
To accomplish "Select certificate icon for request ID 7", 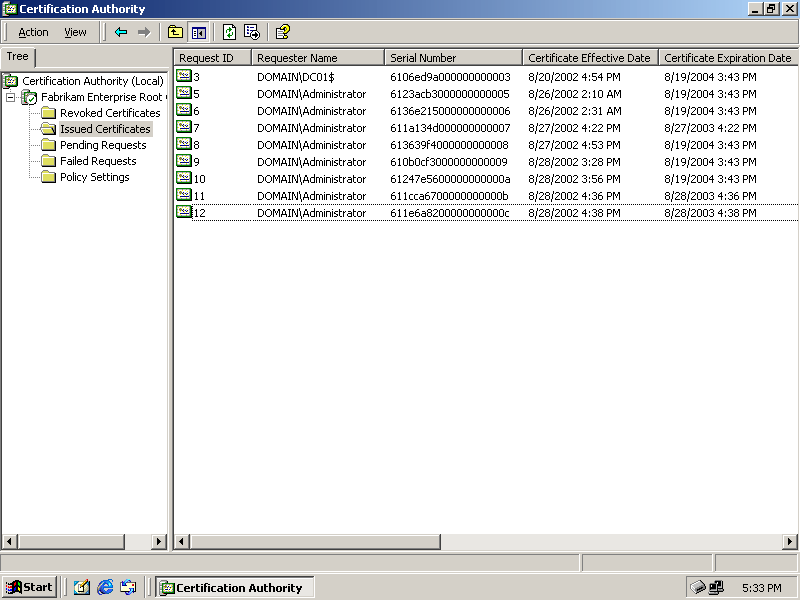I will 184,127.
